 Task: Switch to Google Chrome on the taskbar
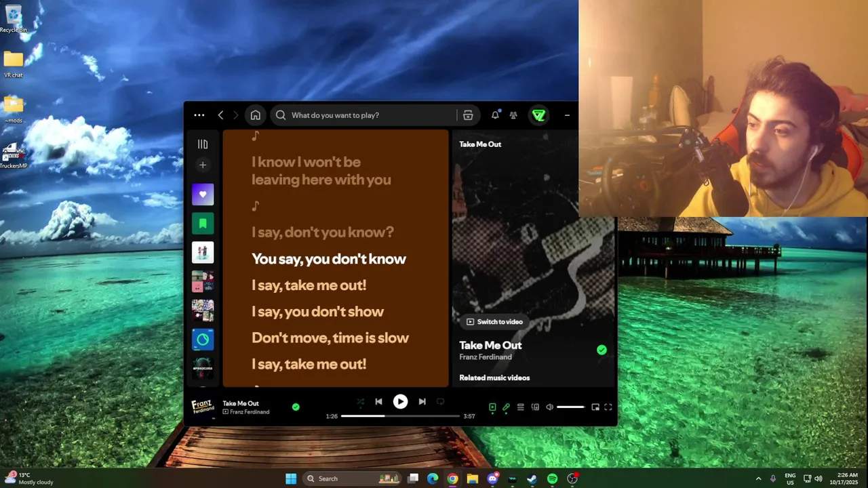click(x=452, y=479)
